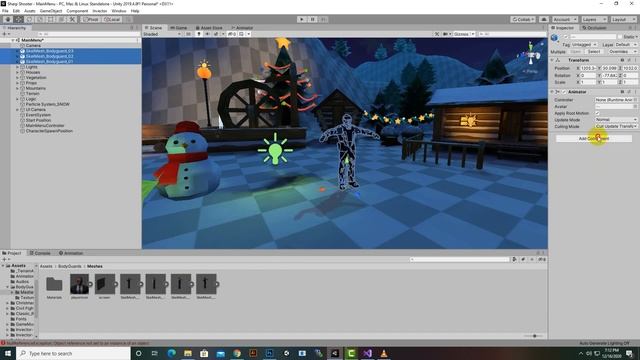Click the Position X field
640x360 pixels.
coord(589,68)
